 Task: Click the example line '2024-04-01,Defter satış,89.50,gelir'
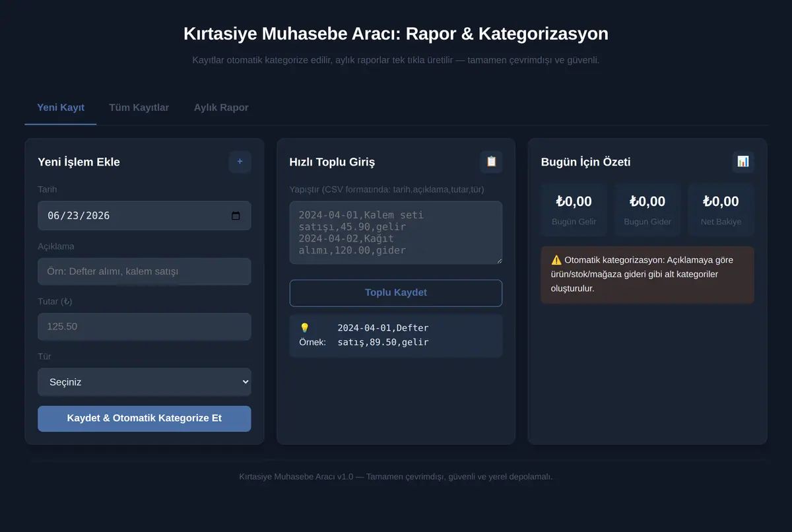click(383, 335)
